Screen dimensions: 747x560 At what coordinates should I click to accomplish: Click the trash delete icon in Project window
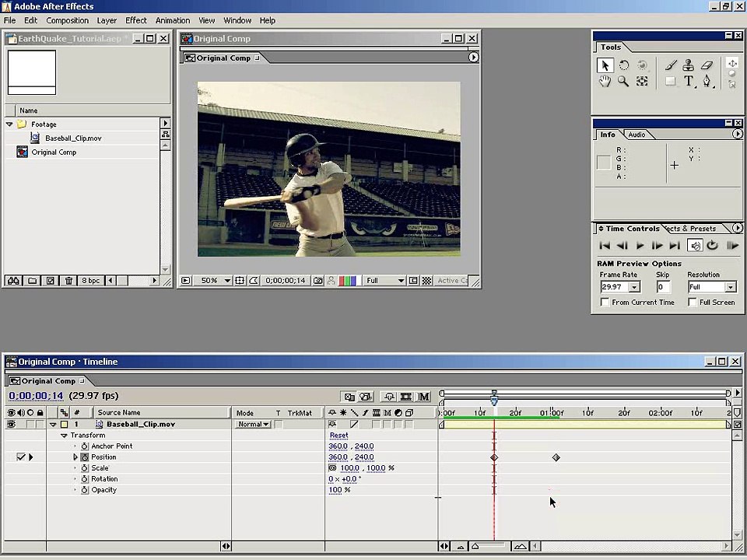coord(68,281)
